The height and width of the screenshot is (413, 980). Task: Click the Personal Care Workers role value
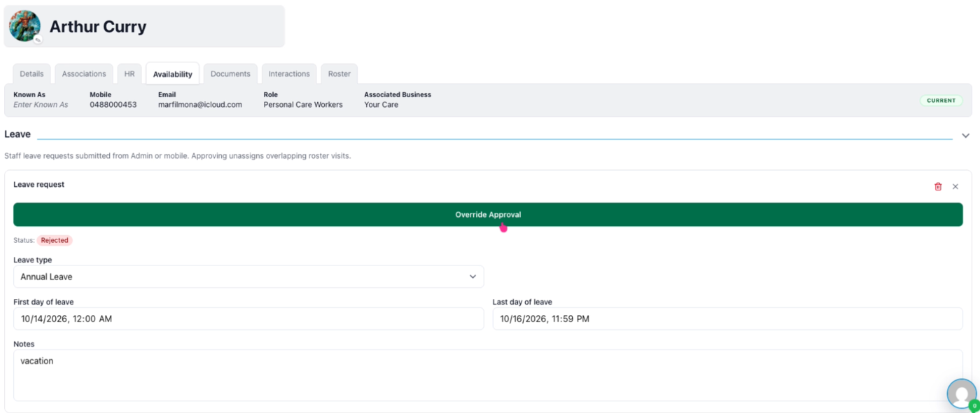[x=303, y=105]
